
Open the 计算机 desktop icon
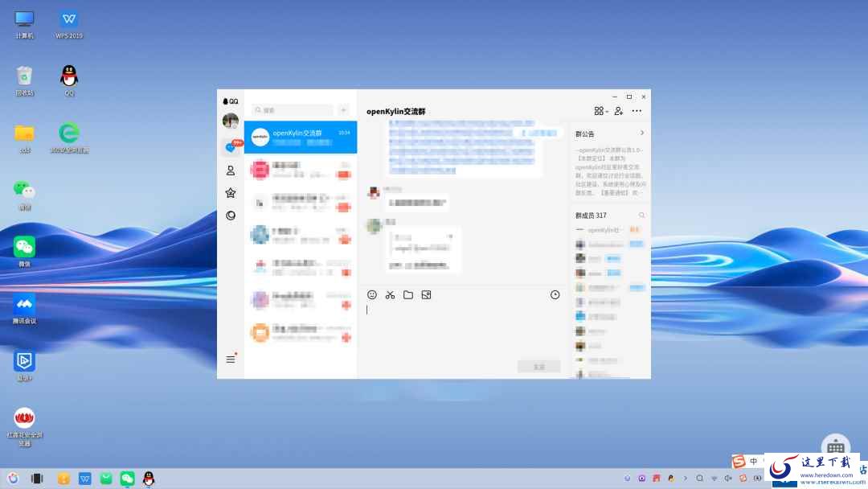(24, 24)
